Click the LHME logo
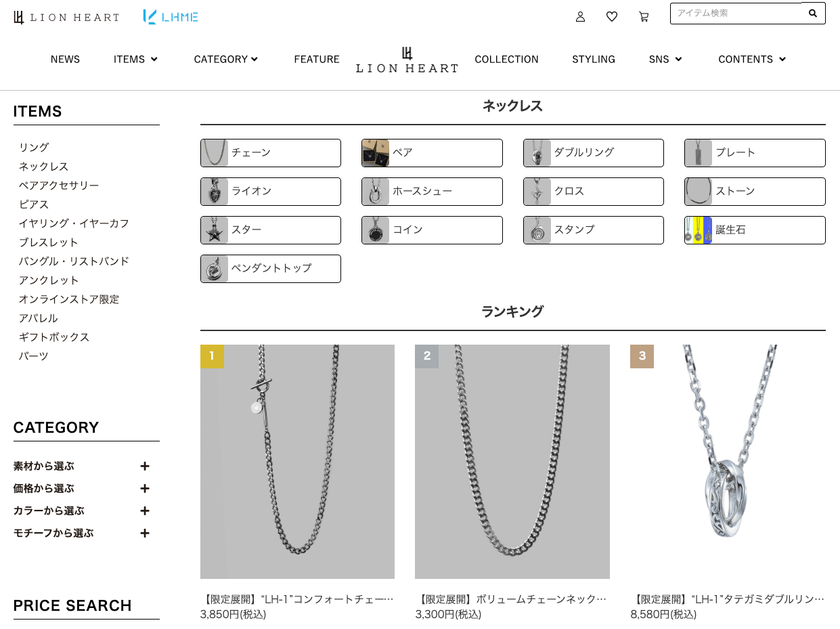This screenshot has height=629, width=840. (171, 17)
